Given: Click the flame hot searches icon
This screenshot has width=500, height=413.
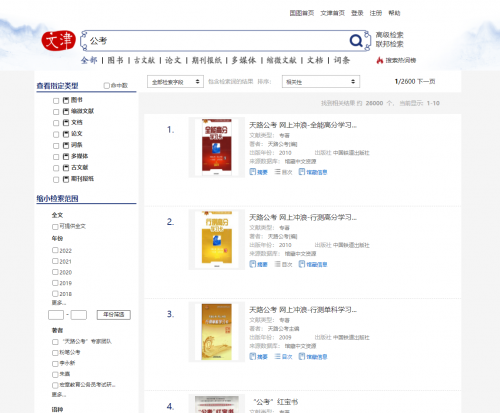Looking at the screenshot, I should pyautogui.click(x=380, y=60).
